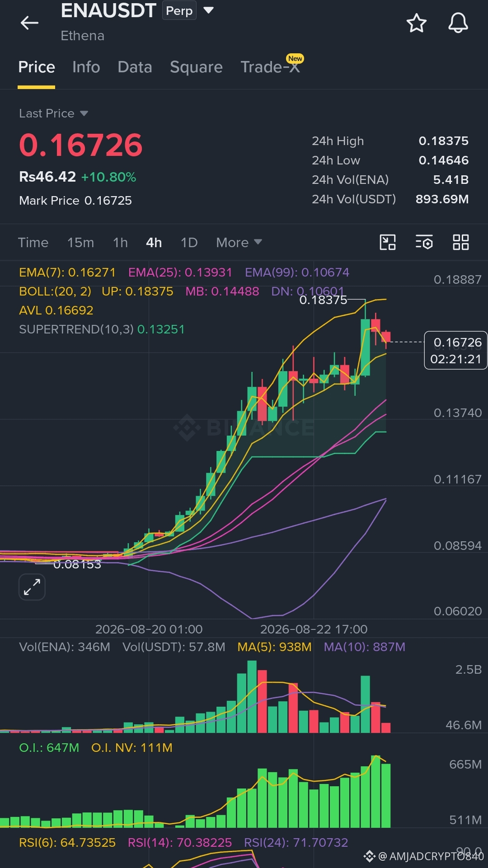
Task: Tap the MA(5): 938M volume label
Action: click(x=274, y=647)
